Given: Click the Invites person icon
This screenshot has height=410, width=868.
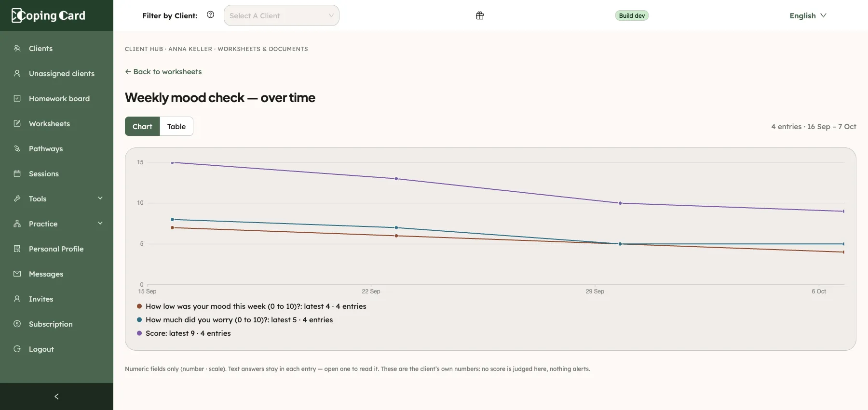Looking at the screenshot, I should coord(17,299).
